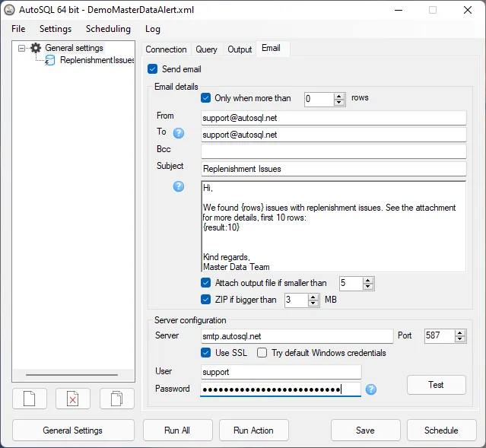Open the Settings menu
This screenshot has height=448, width=486.
pos(56,29)
